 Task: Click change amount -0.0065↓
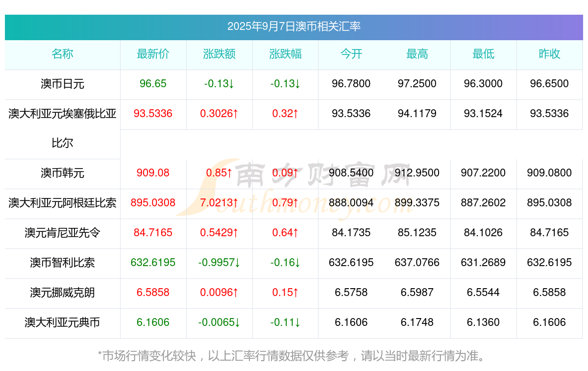point(219,322)
